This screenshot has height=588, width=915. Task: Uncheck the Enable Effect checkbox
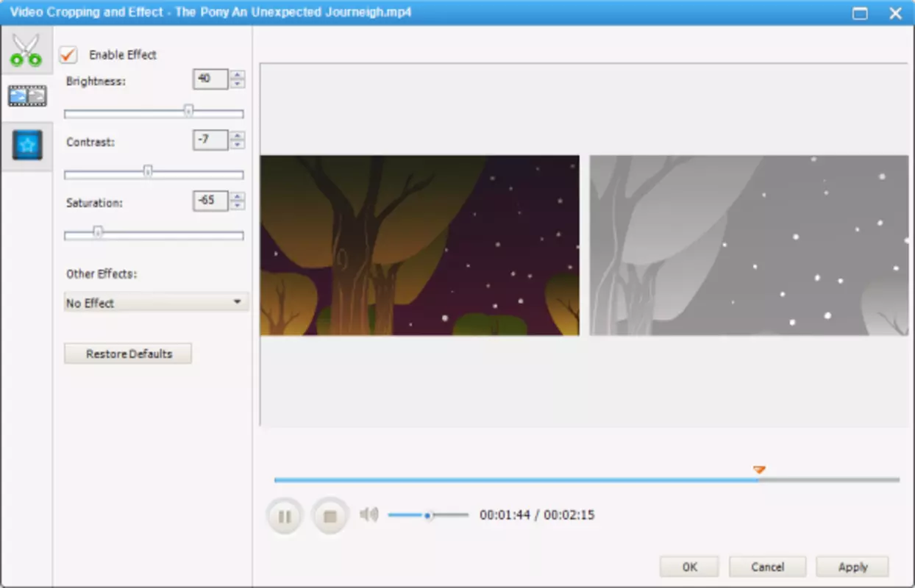point(68,54)
